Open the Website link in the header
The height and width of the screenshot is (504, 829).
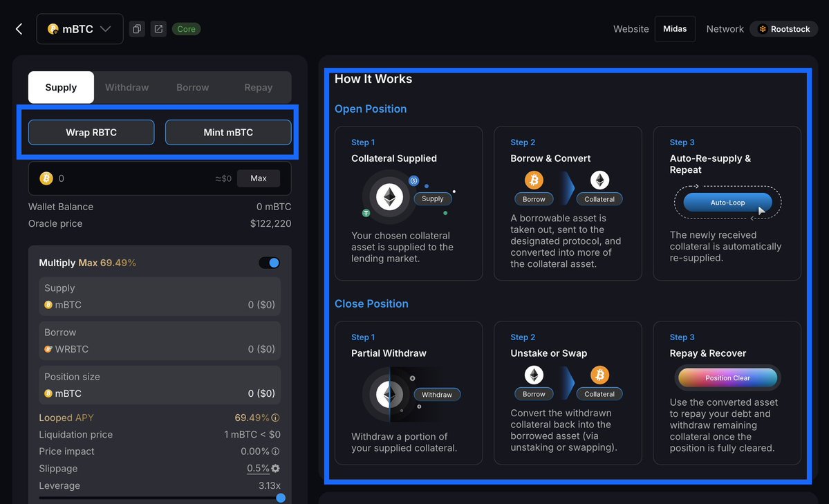[x=630, y=28]
